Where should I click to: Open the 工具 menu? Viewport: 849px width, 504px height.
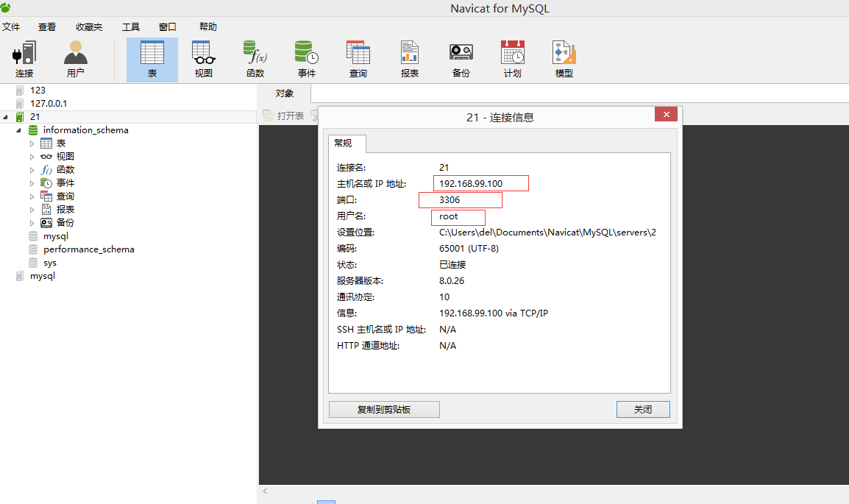click(x=130, y=27)
